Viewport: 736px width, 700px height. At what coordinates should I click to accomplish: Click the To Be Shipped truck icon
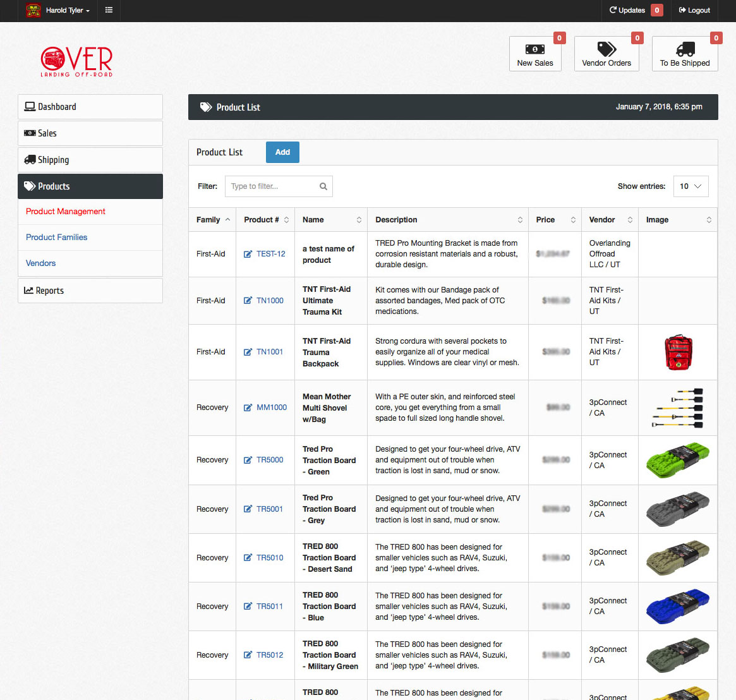coord(684,49)
